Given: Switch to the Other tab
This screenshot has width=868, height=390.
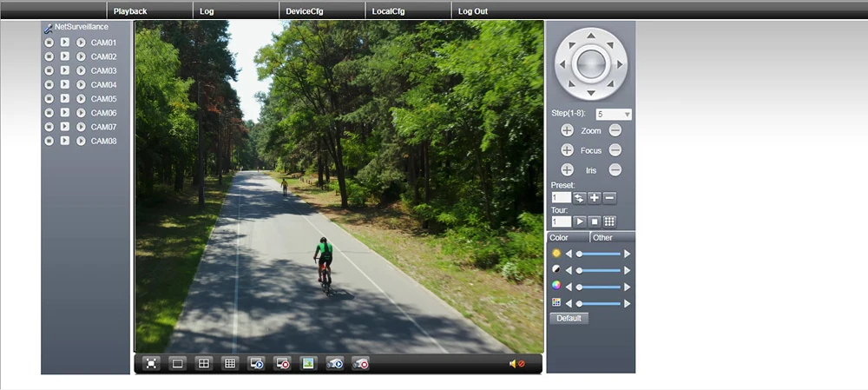Looking at the screenshot, I should point(603,237).
